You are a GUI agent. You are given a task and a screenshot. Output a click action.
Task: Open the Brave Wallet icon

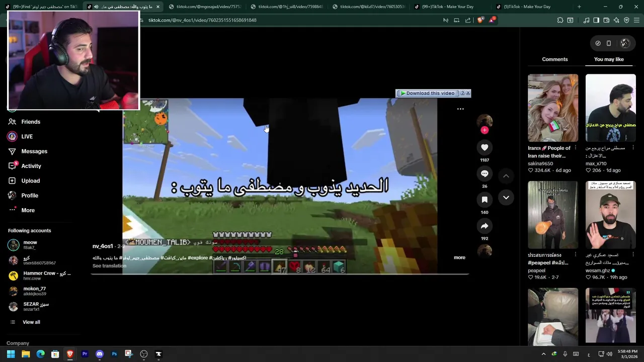pos(606,20)
